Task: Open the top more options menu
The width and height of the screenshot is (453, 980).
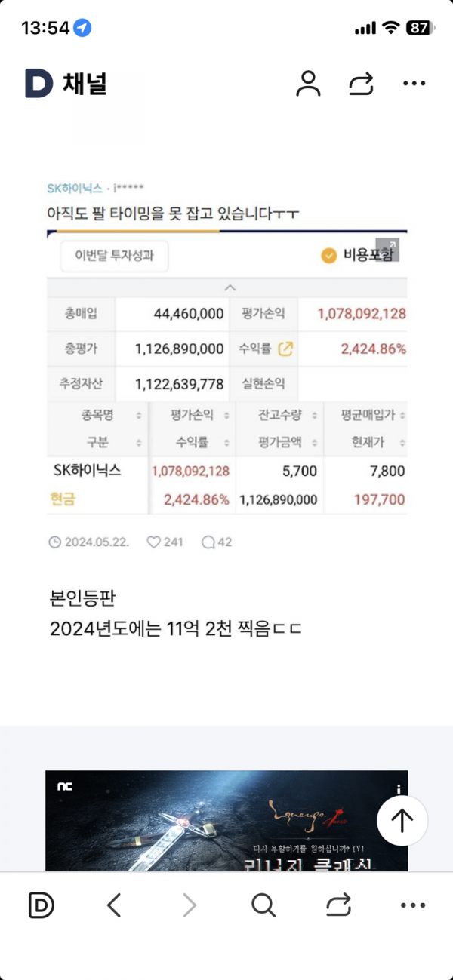Action: pyautogui.click(x=414, y=84)
